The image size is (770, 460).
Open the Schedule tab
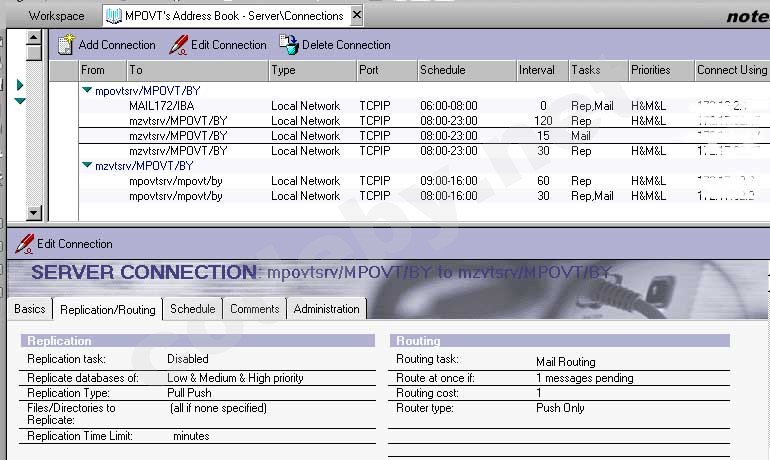point(192,310)
